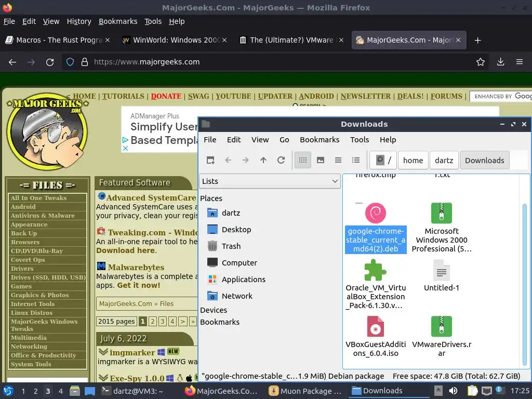Reload the MajorGeeks page in Firefox
Image resolution: width=532 pixels, height=399 pixels.
point(50,62)
